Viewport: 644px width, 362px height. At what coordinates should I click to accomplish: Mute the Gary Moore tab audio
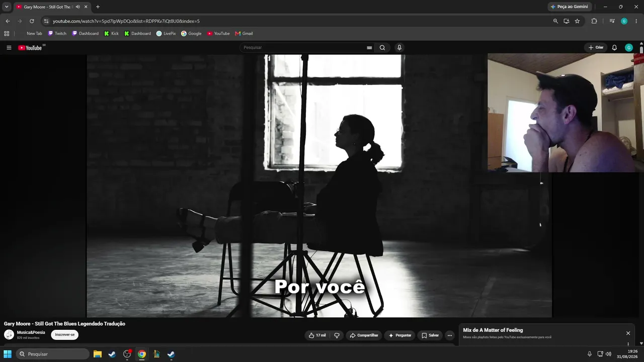[77, 7]
